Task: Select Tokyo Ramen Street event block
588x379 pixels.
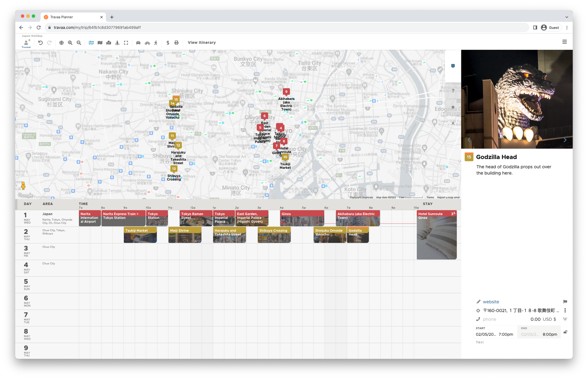Action: coord(196,218)
